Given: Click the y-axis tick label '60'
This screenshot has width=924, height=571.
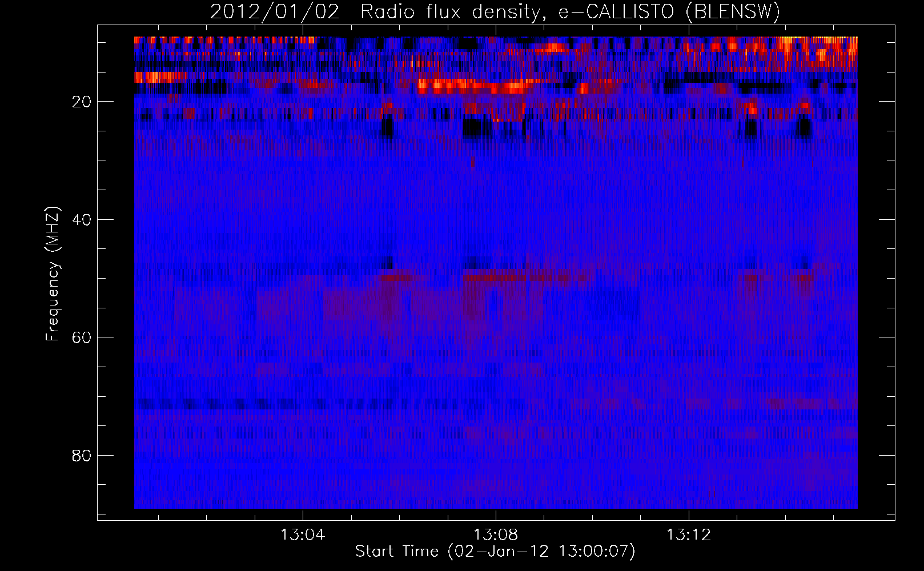Looking at the screenshot, I should [82, 337].
